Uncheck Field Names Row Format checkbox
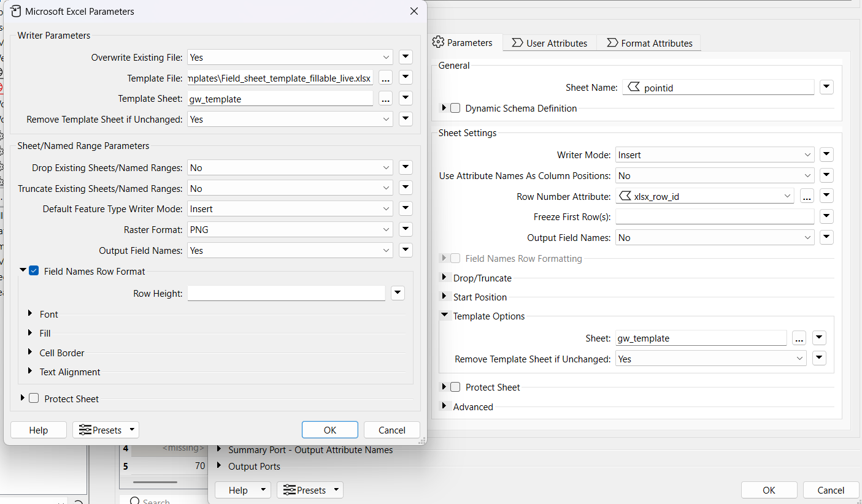 (x=34, y=271)
